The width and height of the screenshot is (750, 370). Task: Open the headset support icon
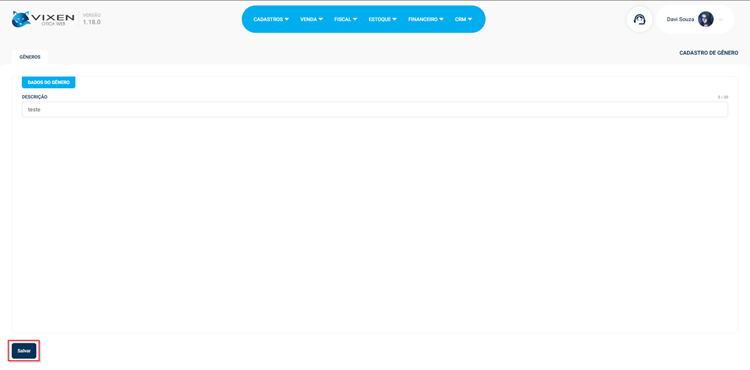tap(640, 20)
